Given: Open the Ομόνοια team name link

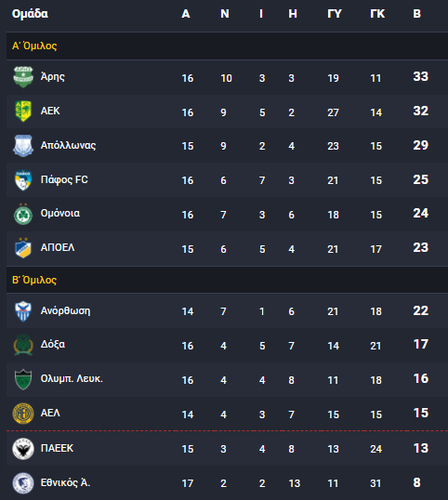Looking at the screenshot, I should 60,214.
